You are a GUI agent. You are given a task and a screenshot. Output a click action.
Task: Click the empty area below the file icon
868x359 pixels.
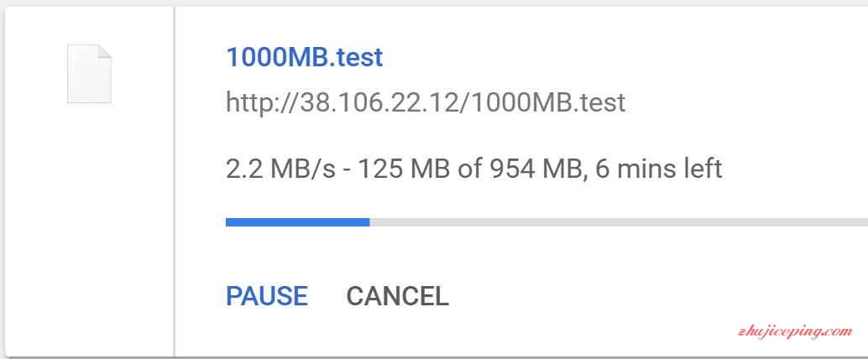(89, 226)
